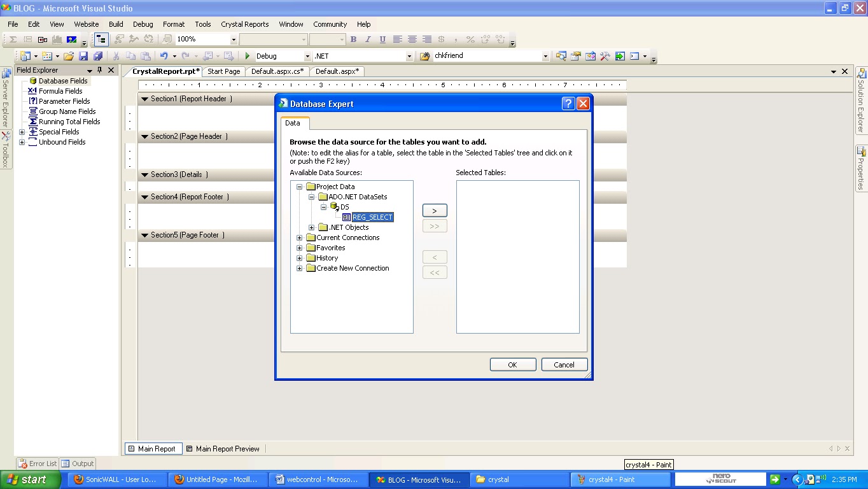Open the Community menu
Image resolution: width=868 pixels, height=489 pixels.
[330, 24]
